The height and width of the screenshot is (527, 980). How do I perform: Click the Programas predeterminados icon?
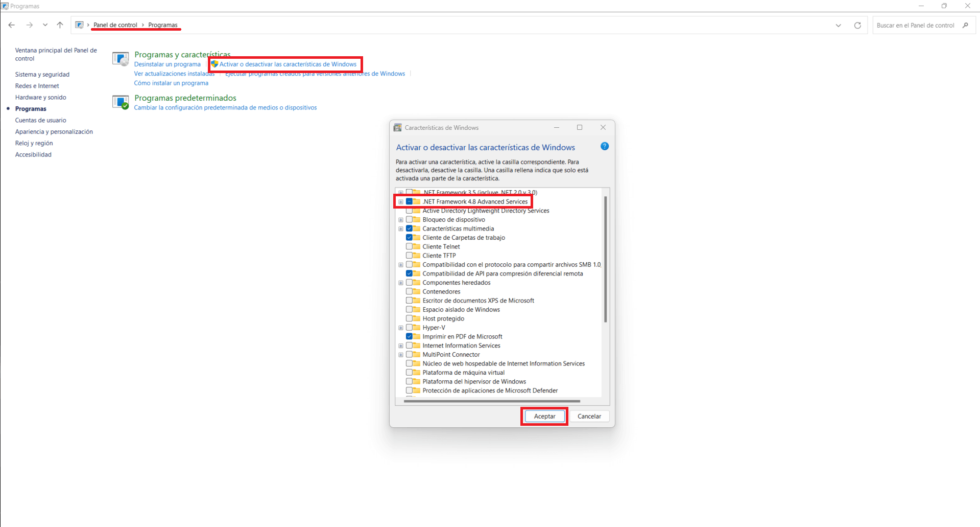(121, 102)
